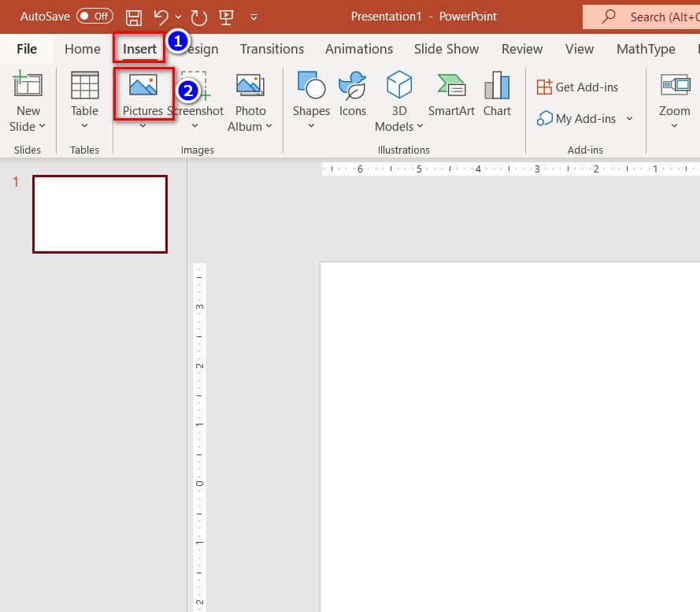700x612 pixels.
Task: Expand the My Add-ins dropdown arrow
Action: [x=629, y=119]
